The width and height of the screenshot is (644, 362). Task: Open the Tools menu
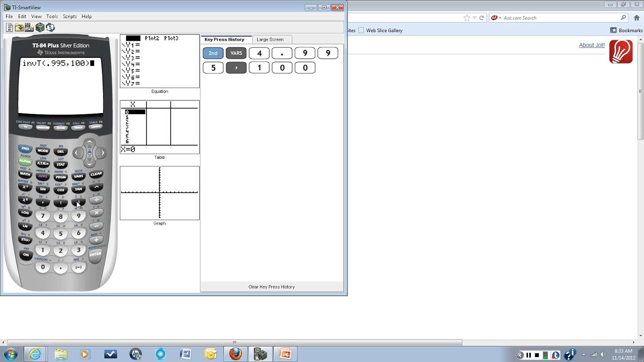point(52,17)
